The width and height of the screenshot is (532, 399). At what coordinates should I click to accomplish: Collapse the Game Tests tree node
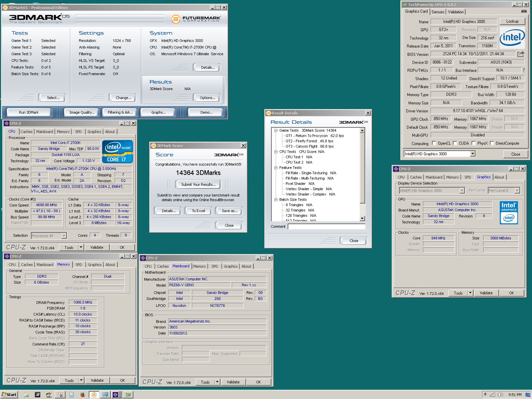pos(276,130)
